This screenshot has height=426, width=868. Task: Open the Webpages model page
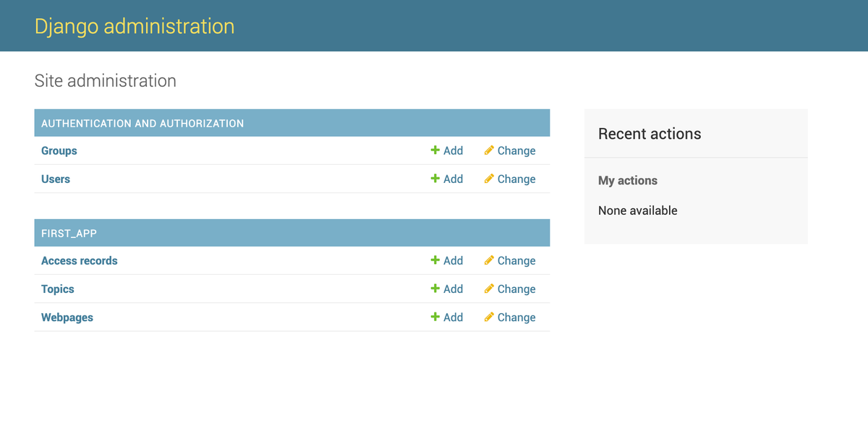point(67,317)
